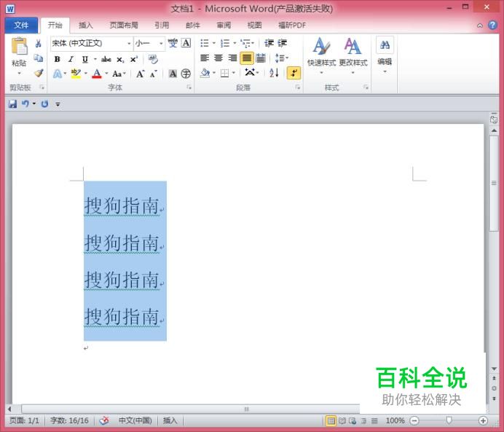Open the File tab
504x432 pixels.
(21, 25)
